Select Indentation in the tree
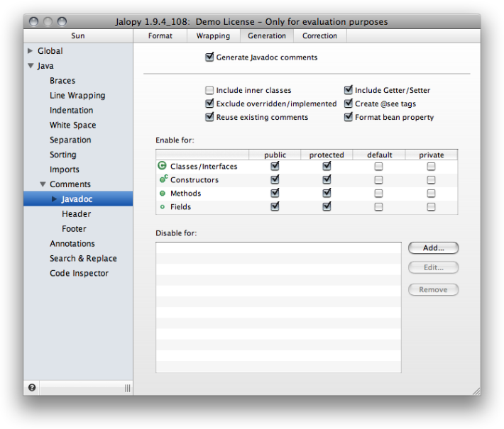This screenshot has width=504, height=429. pyautogui.click(x=72, y=110)
